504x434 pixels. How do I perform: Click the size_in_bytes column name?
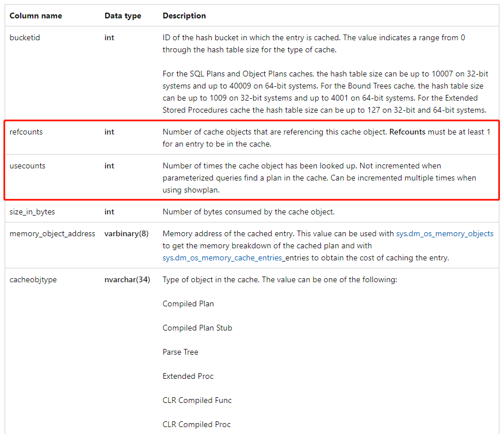[32, 212]
